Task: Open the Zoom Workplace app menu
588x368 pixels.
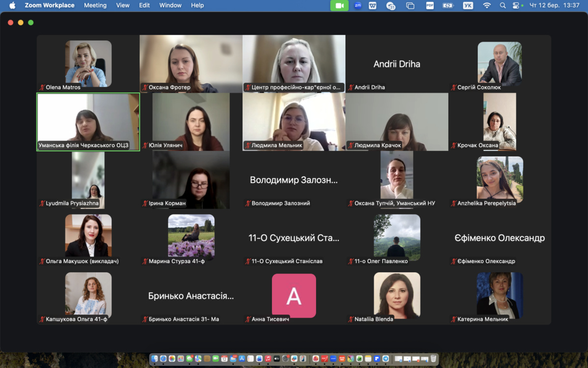Action: (x=49, y=5)
